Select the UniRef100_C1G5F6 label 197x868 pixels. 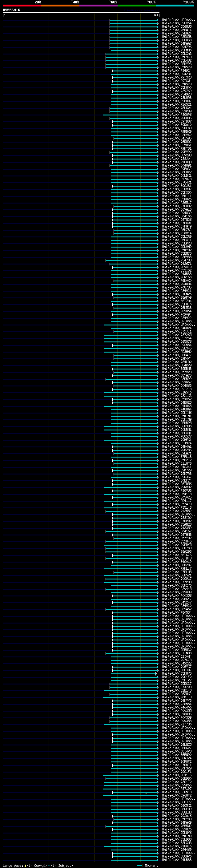(x=177, y=392)
